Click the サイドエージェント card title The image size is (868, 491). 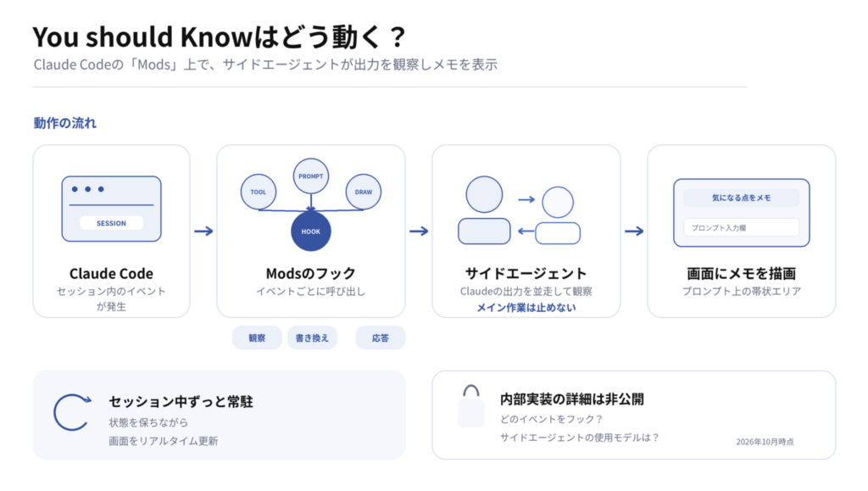point(526,273)
